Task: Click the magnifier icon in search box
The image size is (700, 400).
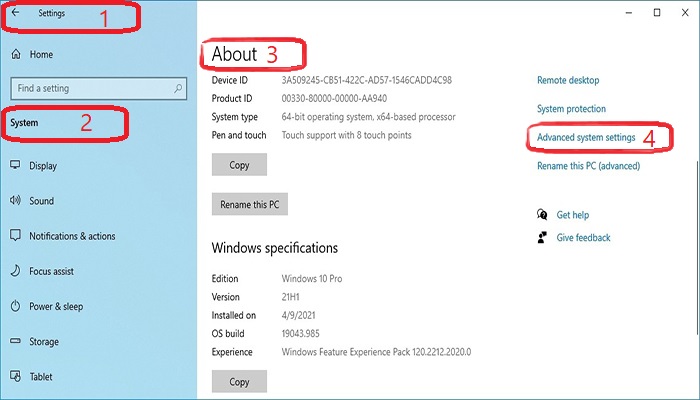Action: (x=178, y=88)
